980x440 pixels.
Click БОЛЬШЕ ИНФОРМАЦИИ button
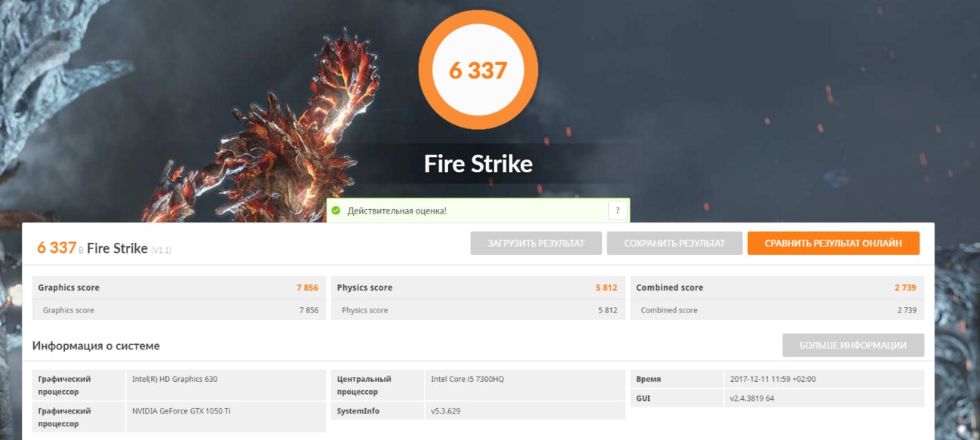pos(853,345)
